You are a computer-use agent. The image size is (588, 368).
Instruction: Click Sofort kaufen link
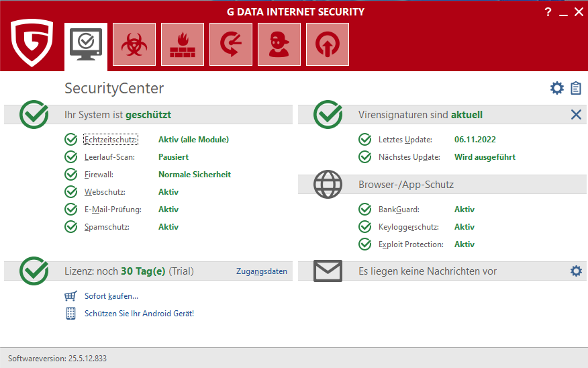click(x=111, y=296)
